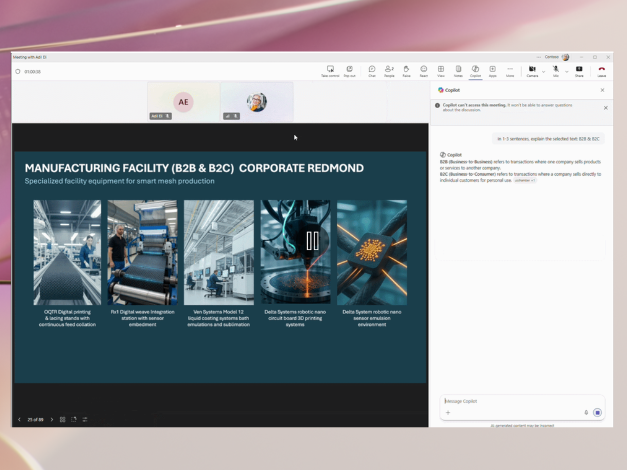
Task: Toggle the Camera on or off
Action: (x=532, y=69)
